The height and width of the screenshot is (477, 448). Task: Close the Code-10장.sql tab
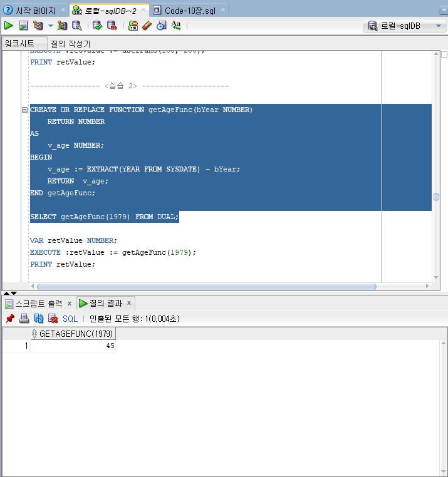[223, 10]
